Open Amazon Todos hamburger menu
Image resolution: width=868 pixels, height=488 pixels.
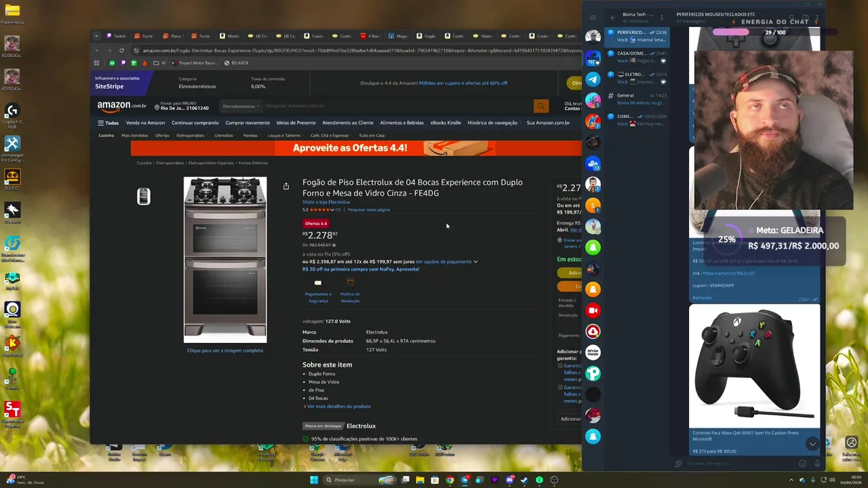click(x=108, y=123)
